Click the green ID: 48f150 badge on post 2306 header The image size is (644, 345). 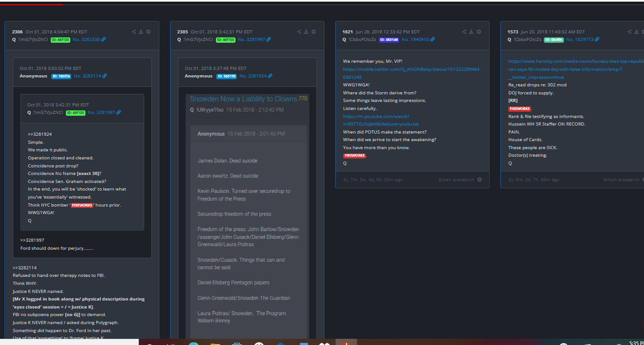[61, 40]
